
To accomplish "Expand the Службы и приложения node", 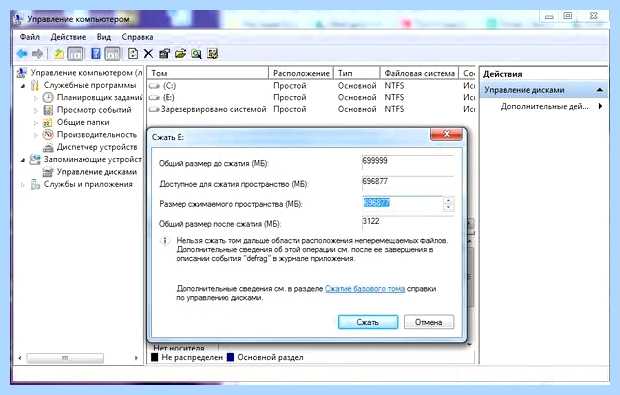I will coord(23,184).
